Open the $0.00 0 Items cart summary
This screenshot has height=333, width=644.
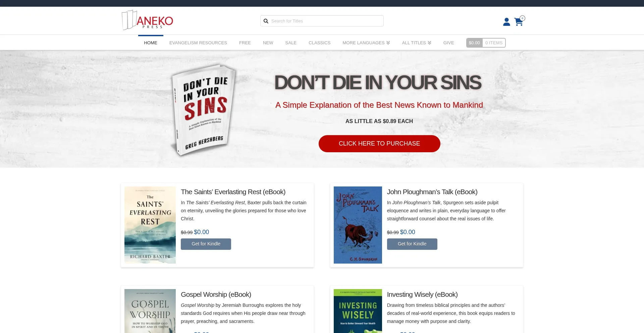point(486,43)
